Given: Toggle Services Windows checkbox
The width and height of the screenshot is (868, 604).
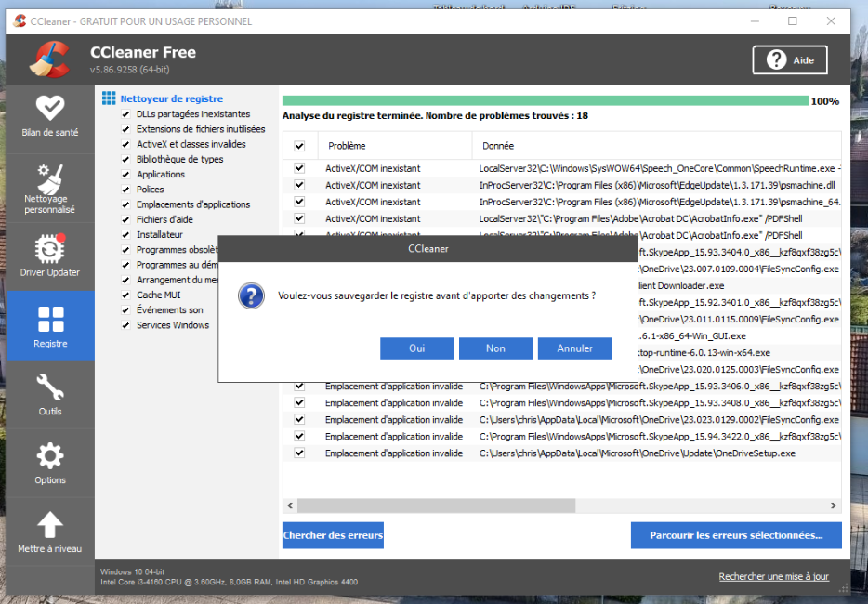Looking at the screenshot, I should coord(125,325).
